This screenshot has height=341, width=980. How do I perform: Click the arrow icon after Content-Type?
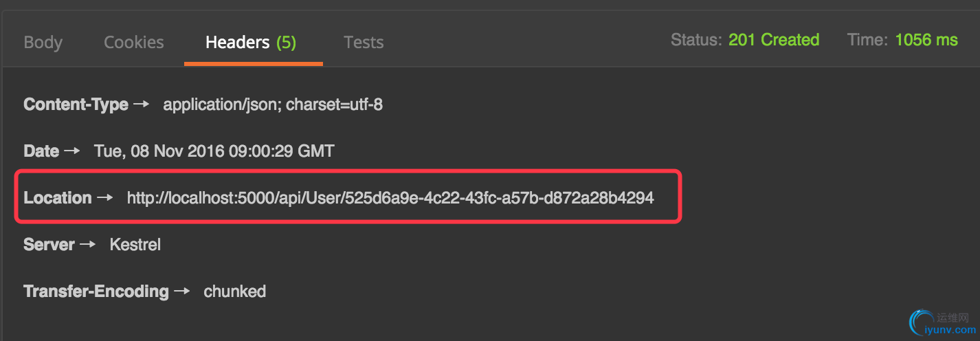coord(141,104)
